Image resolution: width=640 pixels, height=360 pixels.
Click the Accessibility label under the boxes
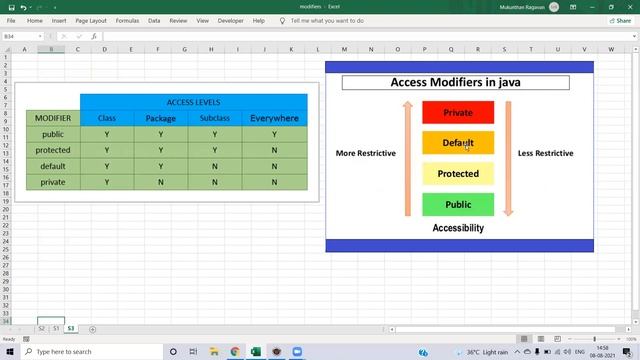click(x=458, y=228)
